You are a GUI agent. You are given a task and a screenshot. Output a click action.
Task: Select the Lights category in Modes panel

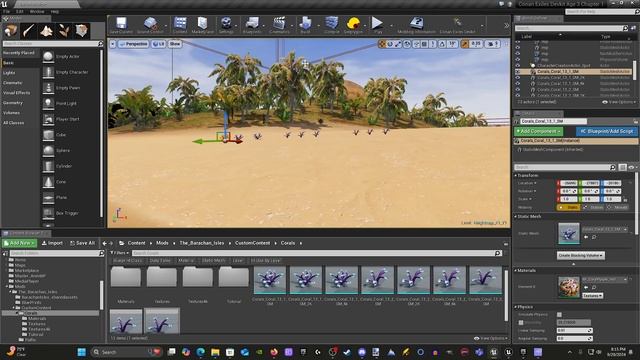click(x=9, y=73)
